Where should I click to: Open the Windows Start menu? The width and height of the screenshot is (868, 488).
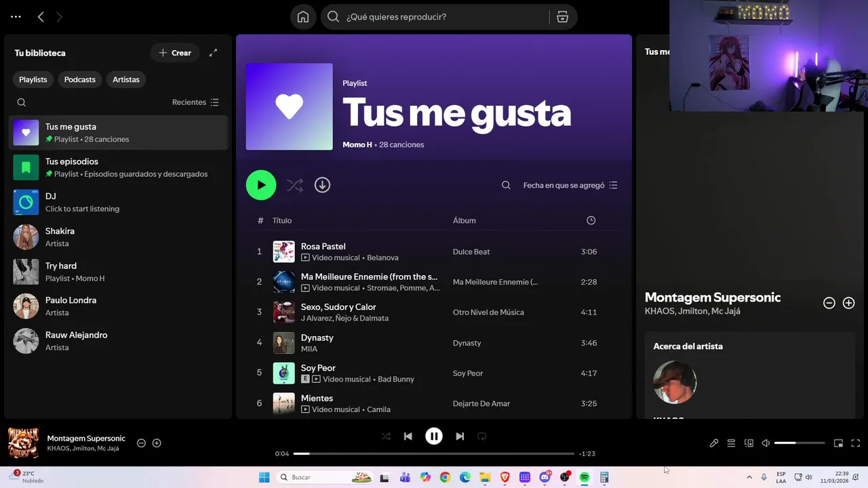(x=264, y=477)
